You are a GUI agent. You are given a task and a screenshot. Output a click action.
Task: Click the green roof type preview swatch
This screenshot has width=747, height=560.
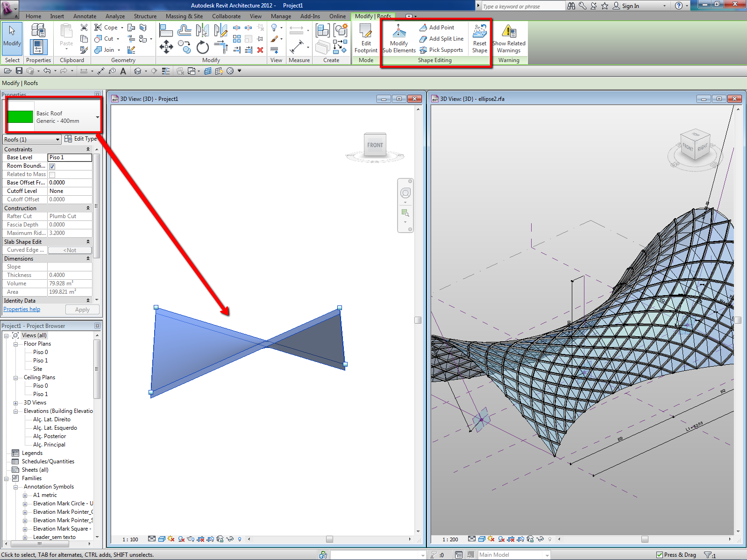(x=21, y=117)
